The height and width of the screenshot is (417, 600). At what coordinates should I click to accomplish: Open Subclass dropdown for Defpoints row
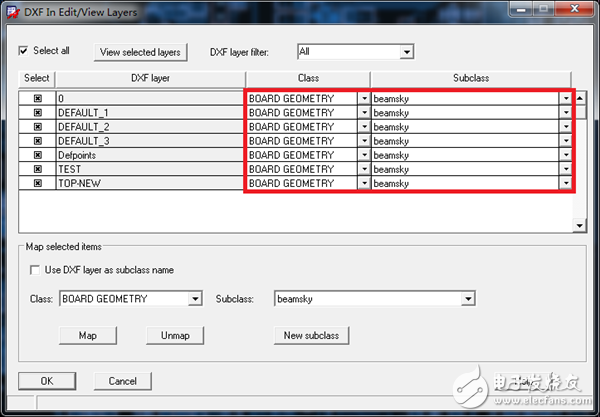coord(565,155)
